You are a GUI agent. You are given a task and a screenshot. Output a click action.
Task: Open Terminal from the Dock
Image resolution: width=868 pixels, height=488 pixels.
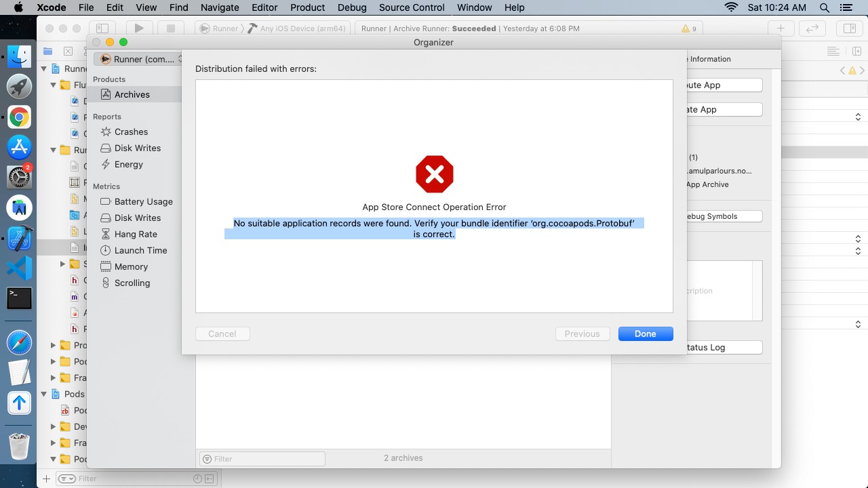tap(19, 298)
